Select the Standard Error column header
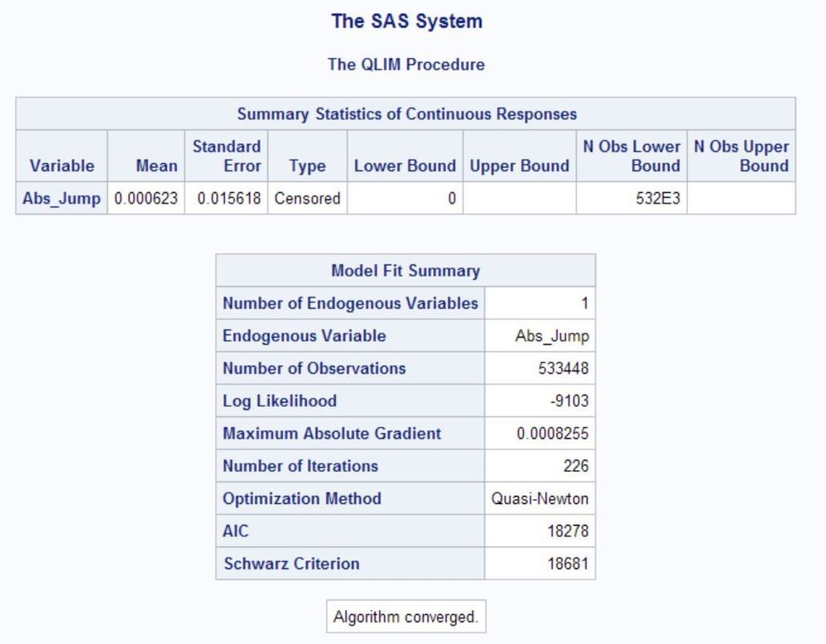 click(228, 156)
